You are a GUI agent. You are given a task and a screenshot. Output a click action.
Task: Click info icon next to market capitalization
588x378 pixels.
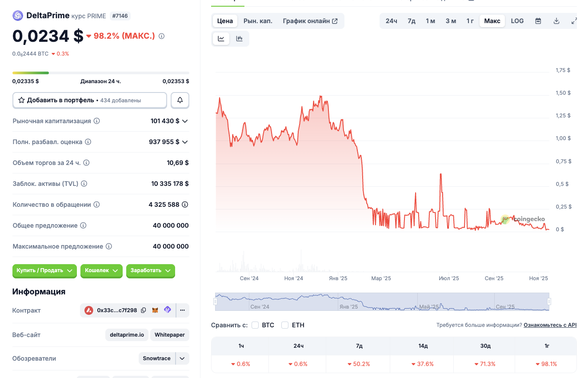click(x=96, y=121)
